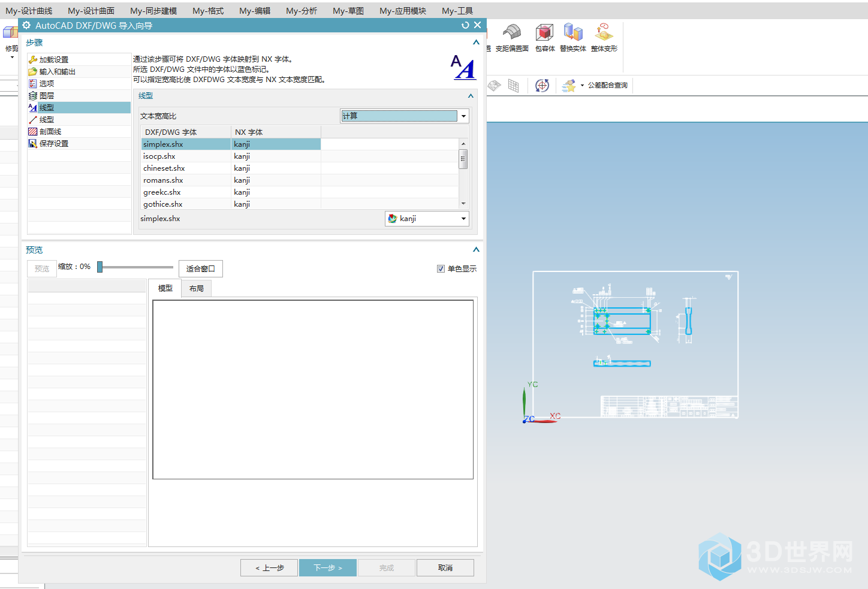This screenshot has height=589, width=868.
Task: Click the 适合窗口 fit window button
Action: (x=201, y=268)
